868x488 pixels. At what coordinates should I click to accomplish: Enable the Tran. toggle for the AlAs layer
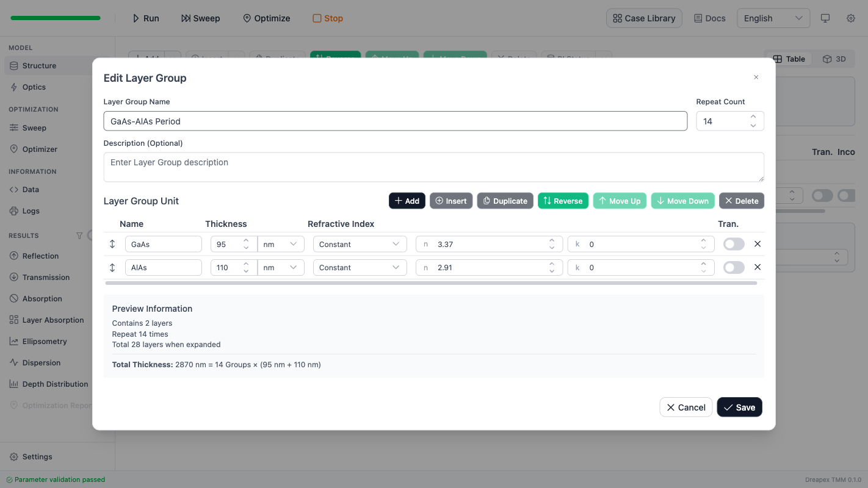click(x=734, y=267)
